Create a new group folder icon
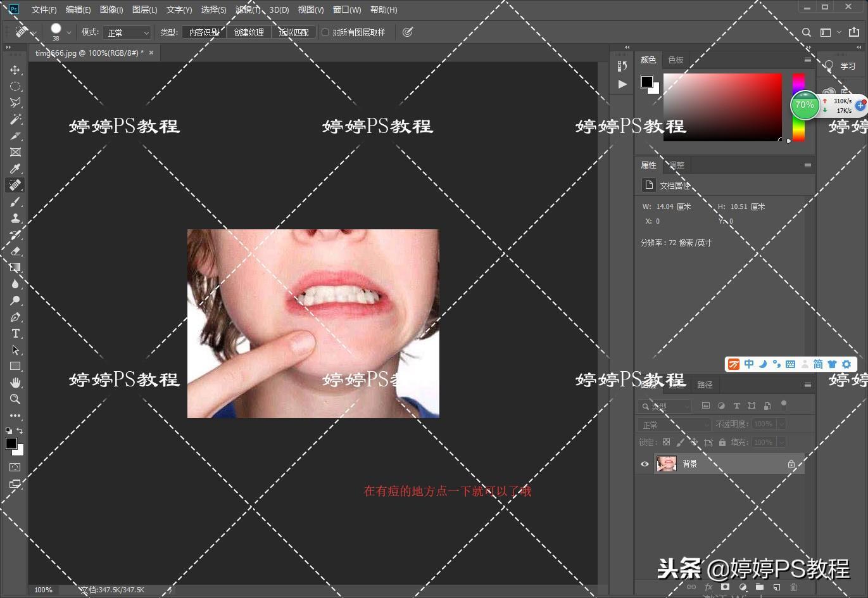The width and height of the screenshot is (868, 598). (760, 587)
